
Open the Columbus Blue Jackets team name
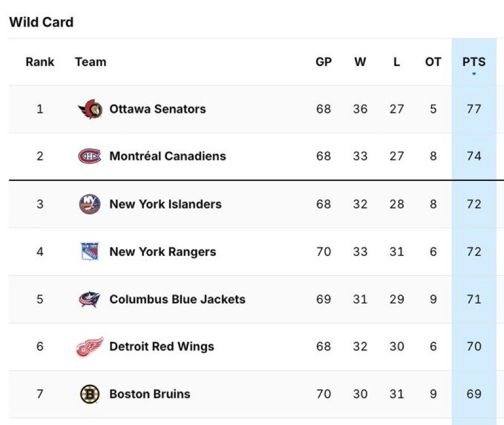(x=178, y=299)
